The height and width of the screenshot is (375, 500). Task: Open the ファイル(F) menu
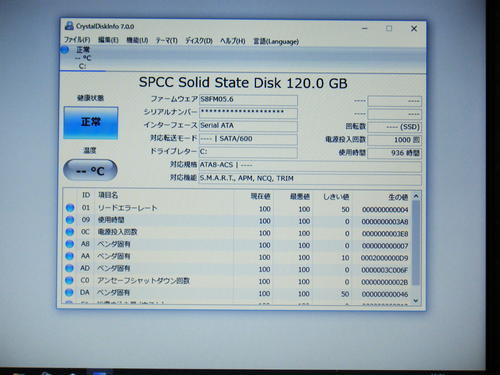[77, 40]
